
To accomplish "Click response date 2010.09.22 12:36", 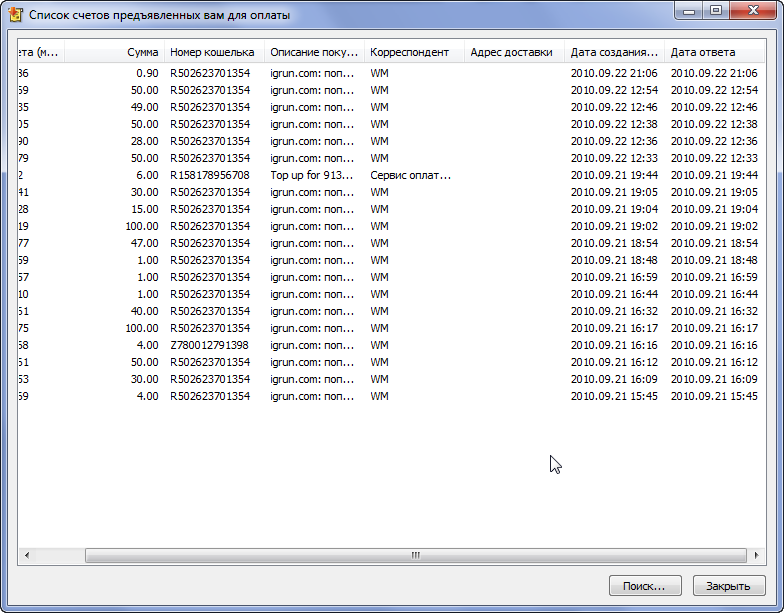I will (x=714, y=141).
